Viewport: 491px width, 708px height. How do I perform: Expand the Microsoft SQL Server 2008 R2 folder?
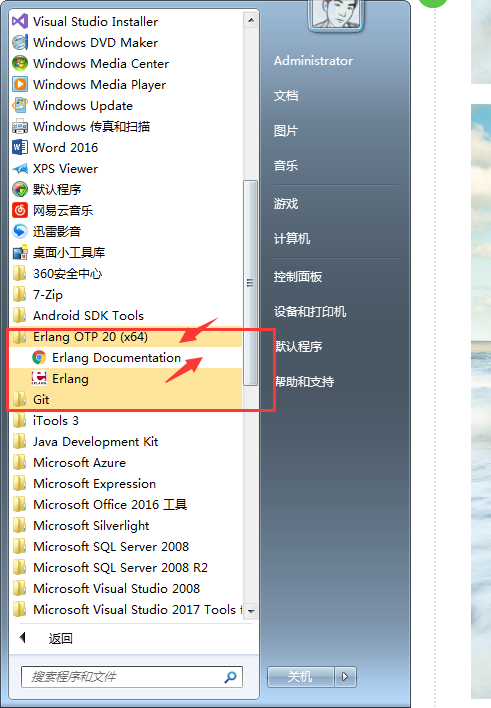click(x=125, y=568)
